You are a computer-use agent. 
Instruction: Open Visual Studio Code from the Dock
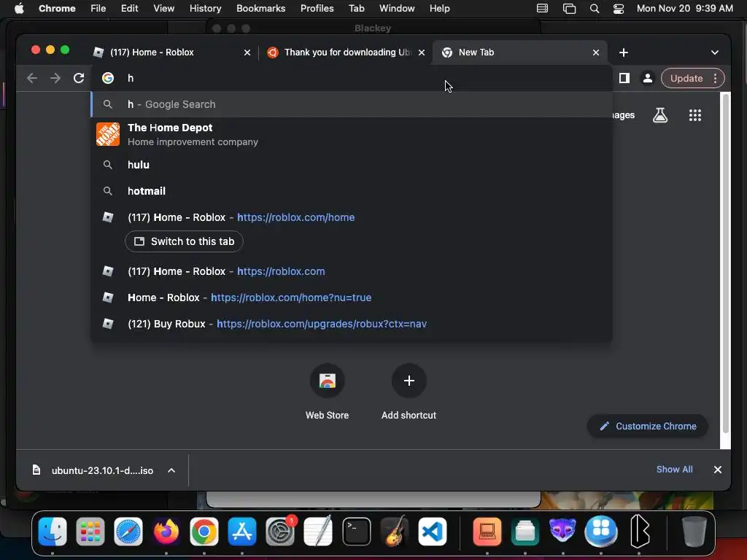[x=433, y=532]
